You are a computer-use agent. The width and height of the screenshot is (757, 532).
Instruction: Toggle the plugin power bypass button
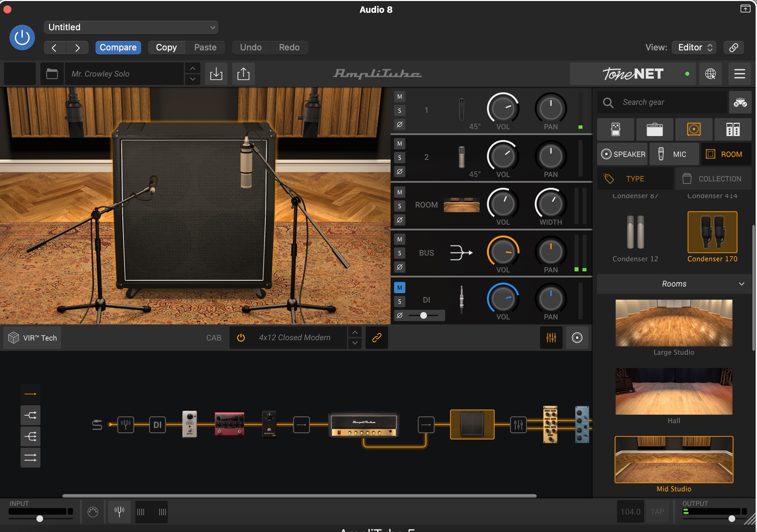[x=22, y=37]
